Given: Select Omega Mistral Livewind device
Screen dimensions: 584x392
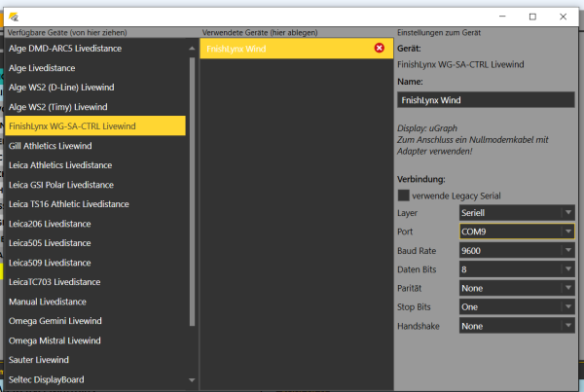Looking at the screenshot, I should point(95,340).
